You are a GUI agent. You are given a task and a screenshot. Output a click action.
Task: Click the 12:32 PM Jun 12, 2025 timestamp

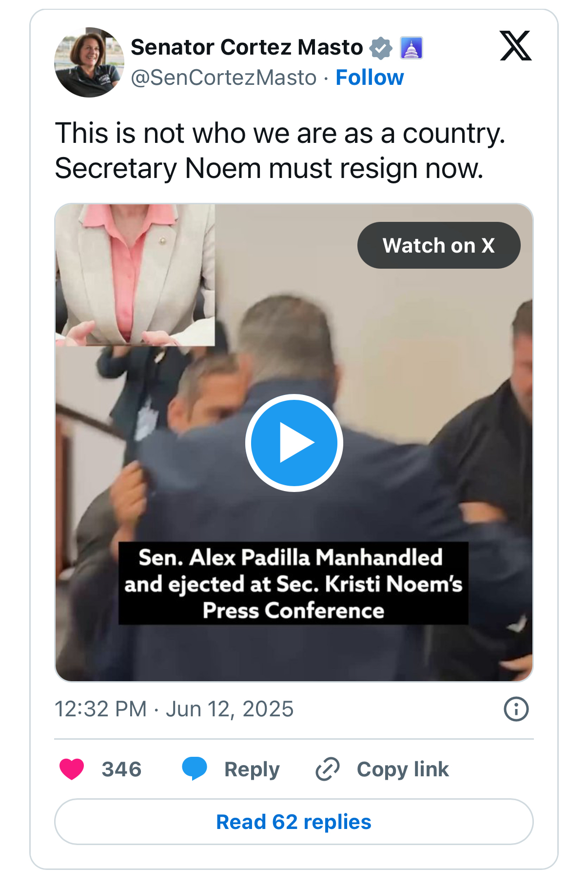click(x=174, y=709)
